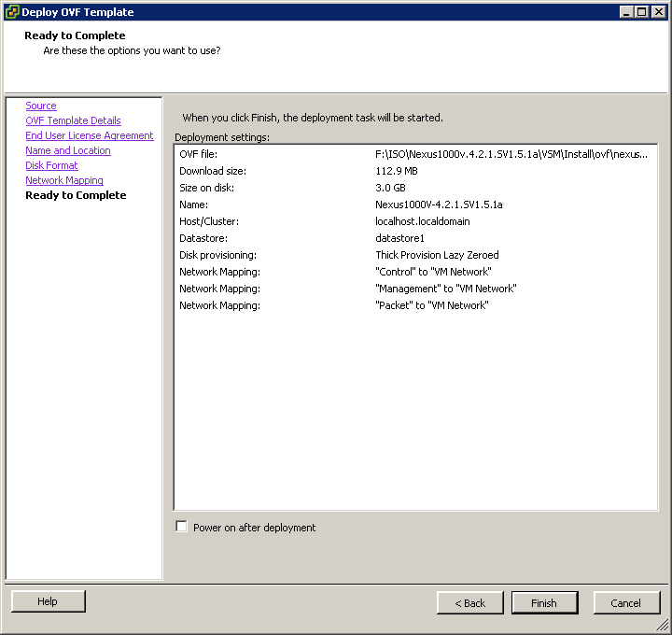Close the Deploy OVF Template window

coord(658,11)
